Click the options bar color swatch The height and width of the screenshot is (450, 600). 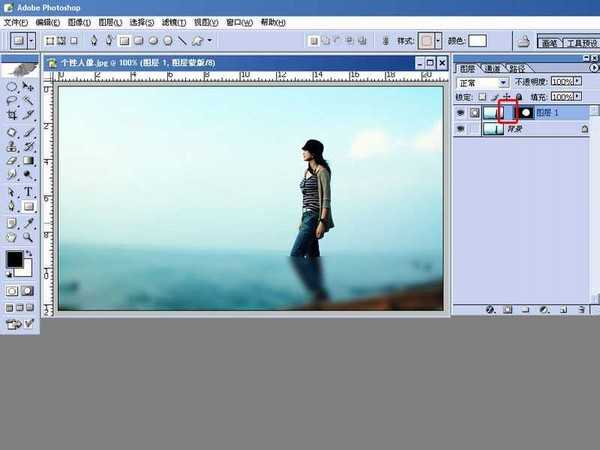(477, 40)
